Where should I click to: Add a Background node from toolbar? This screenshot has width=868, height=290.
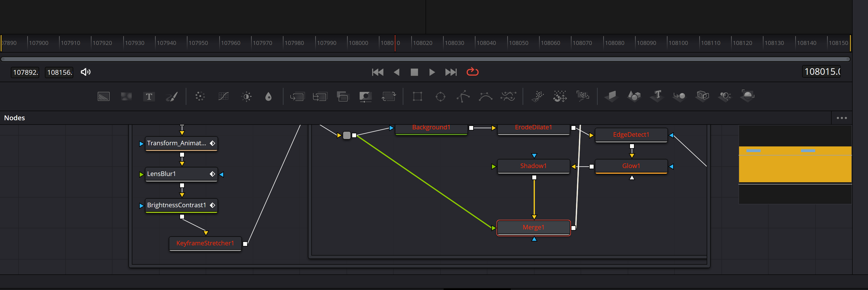(103, 97)
